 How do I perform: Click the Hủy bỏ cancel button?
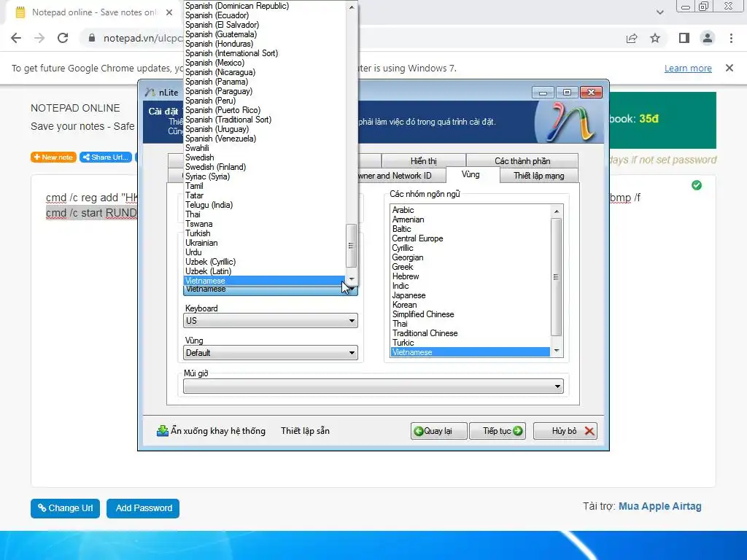pos(565,431)
